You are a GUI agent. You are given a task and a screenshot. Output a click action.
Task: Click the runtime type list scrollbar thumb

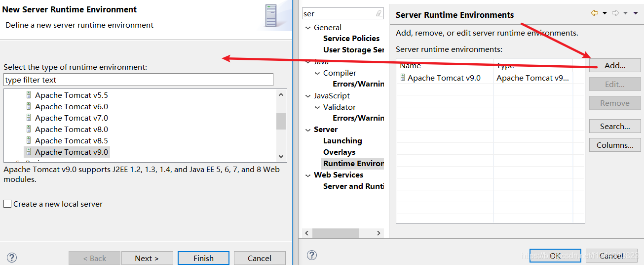pos(281,121)
